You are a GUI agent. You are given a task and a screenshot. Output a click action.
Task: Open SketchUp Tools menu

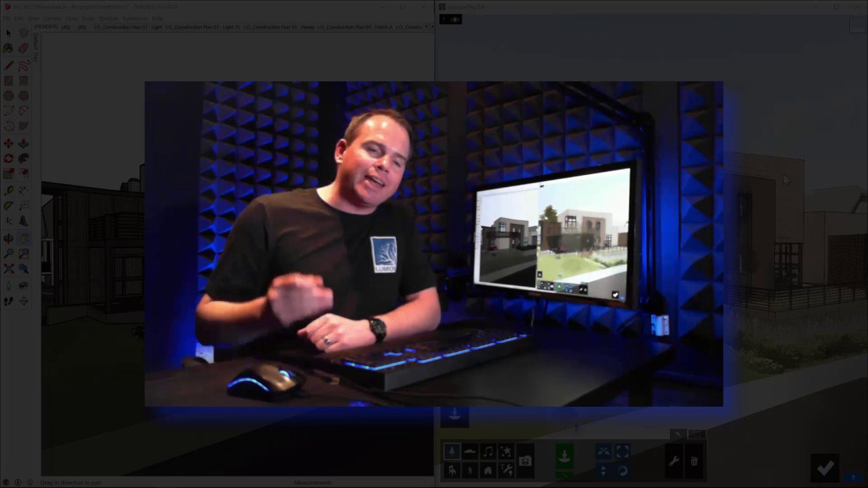click(x=88, y=18)
